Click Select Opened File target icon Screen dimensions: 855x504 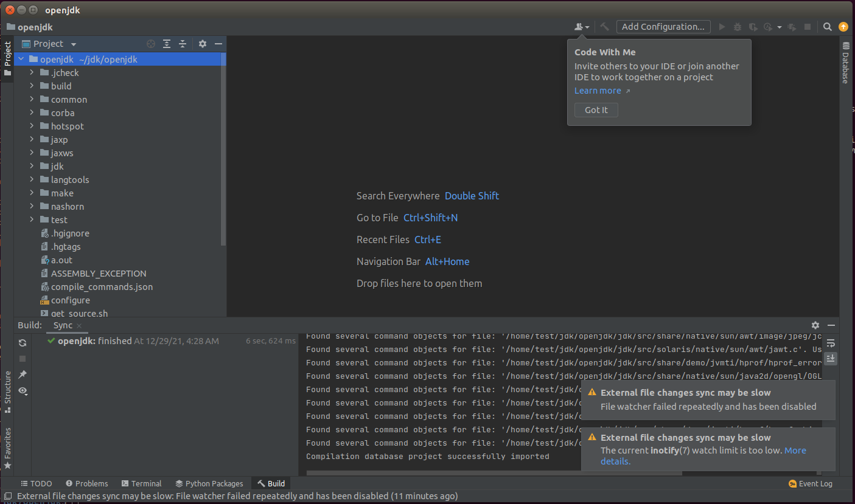151,44
